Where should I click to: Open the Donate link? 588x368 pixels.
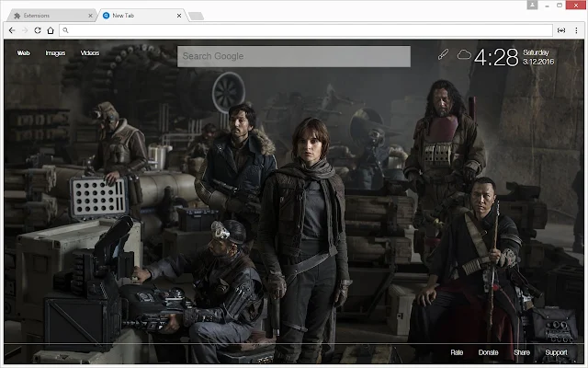tap(488, 352)
